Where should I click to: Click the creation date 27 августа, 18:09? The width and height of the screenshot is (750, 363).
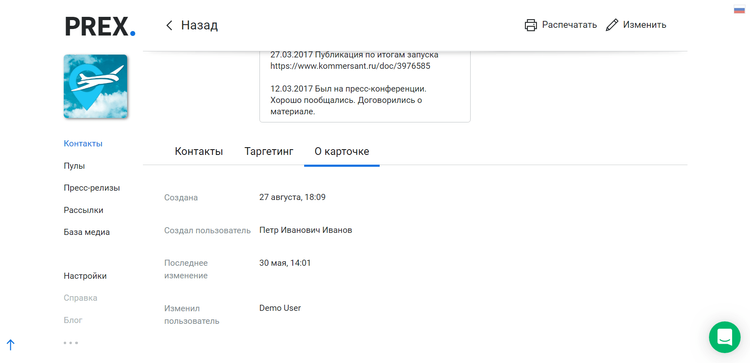(292, 197)
